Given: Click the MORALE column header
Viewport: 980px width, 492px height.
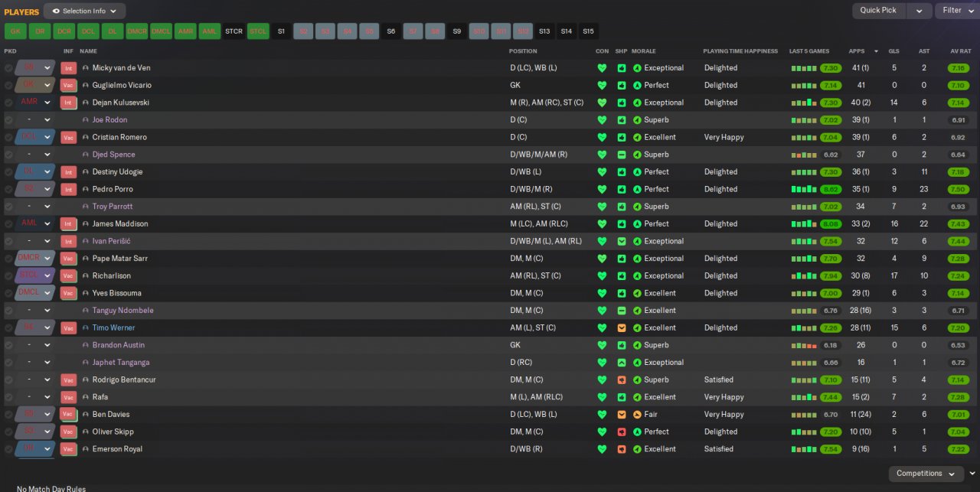Looking at the screenshot, I should point(645,51).
